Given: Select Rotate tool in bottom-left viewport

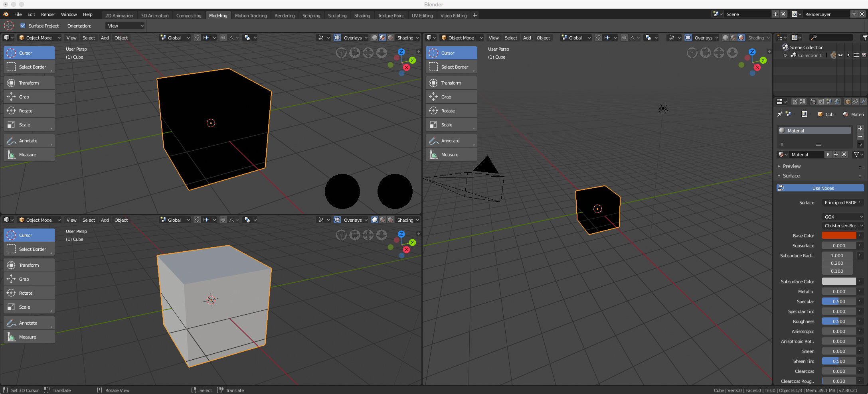Looking at the screenshot, I should coord(29,293).
